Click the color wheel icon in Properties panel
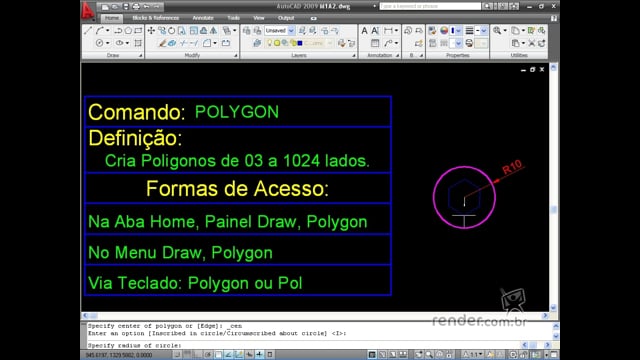The width and height of the screenshot is (640, 360). point(444,31)
